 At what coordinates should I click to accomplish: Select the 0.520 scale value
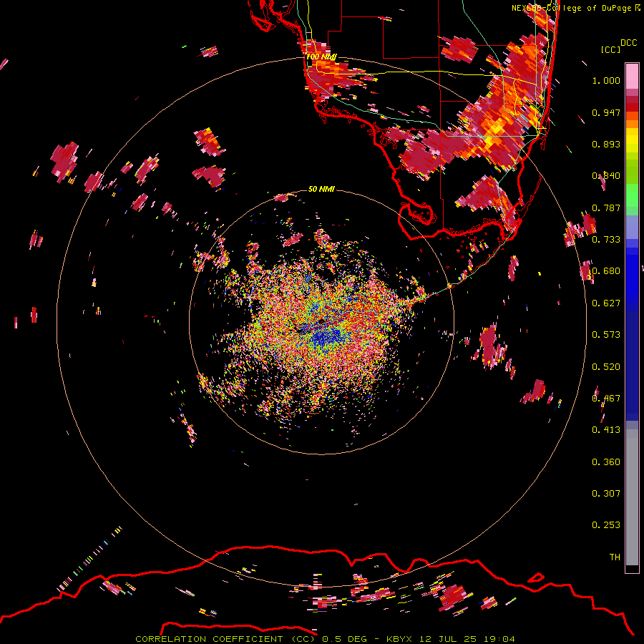tap(606, 367)
